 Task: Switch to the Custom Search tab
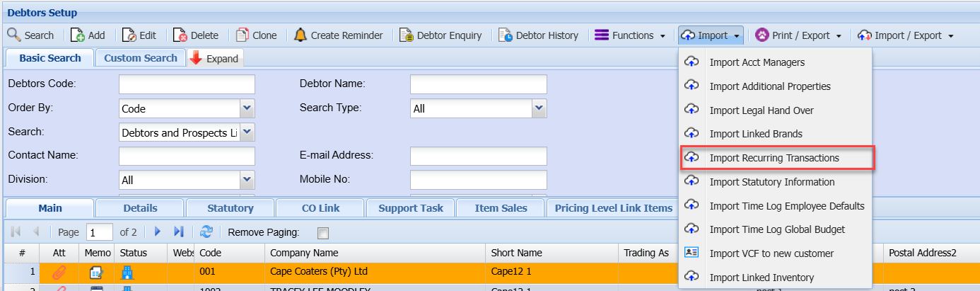tap(140, 58)
